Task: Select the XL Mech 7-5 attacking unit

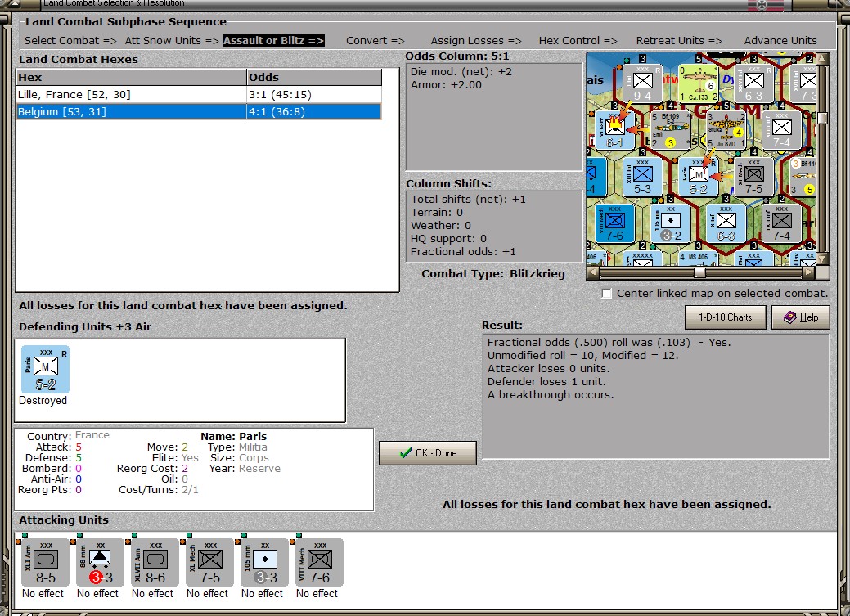Action: (x=209, y=562)
